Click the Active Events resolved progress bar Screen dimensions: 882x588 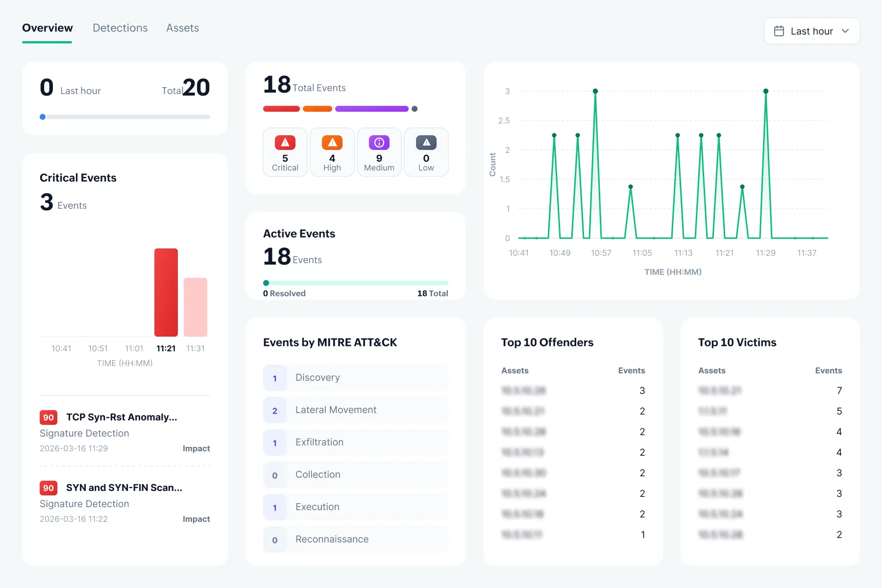click(x=355, y=283)
